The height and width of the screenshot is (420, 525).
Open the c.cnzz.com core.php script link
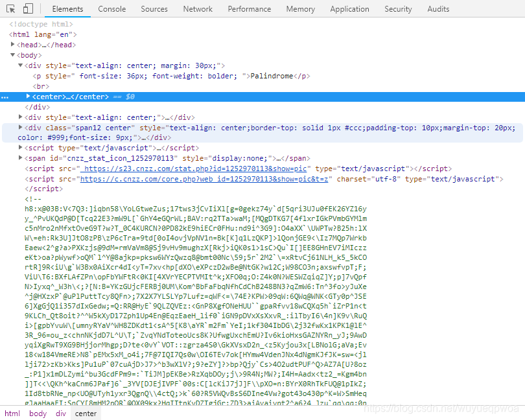pyautogui.click(x=204, y=179)
